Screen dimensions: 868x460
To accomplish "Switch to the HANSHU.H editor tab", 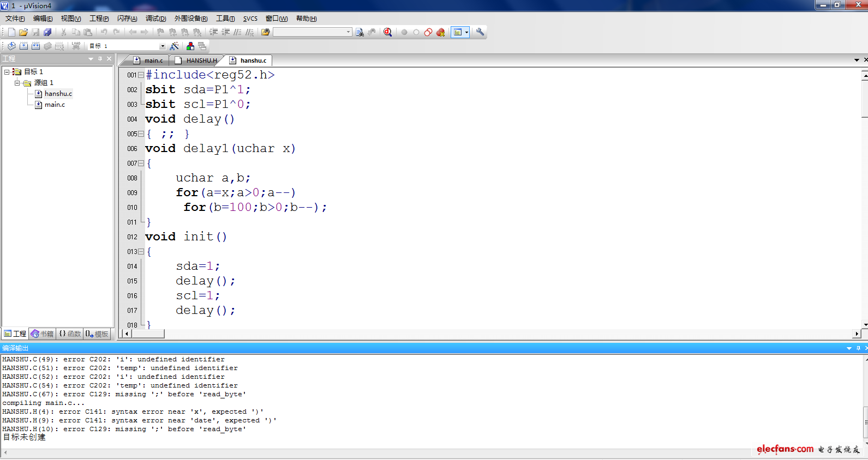I will (196, 60).
